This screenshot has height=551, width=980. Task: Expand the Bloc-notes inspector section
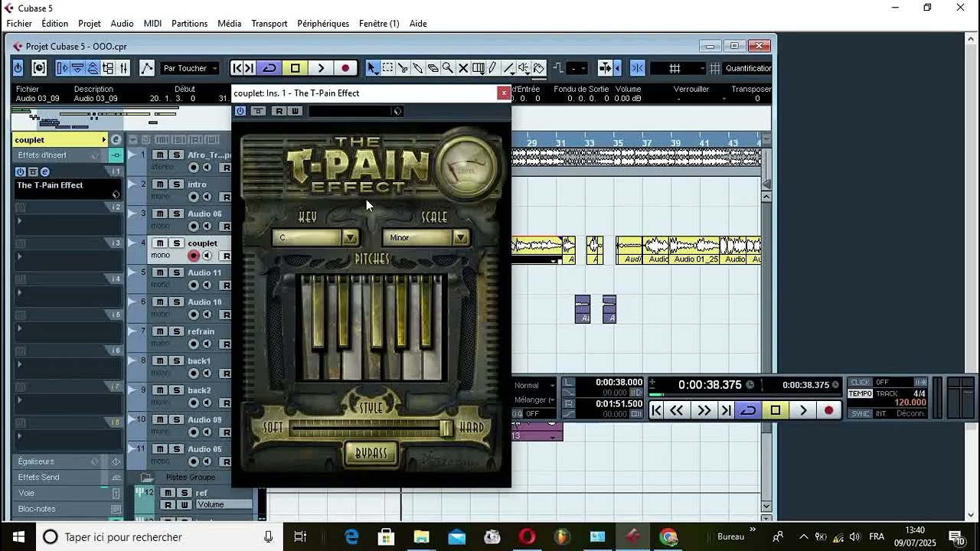point(67,509)
